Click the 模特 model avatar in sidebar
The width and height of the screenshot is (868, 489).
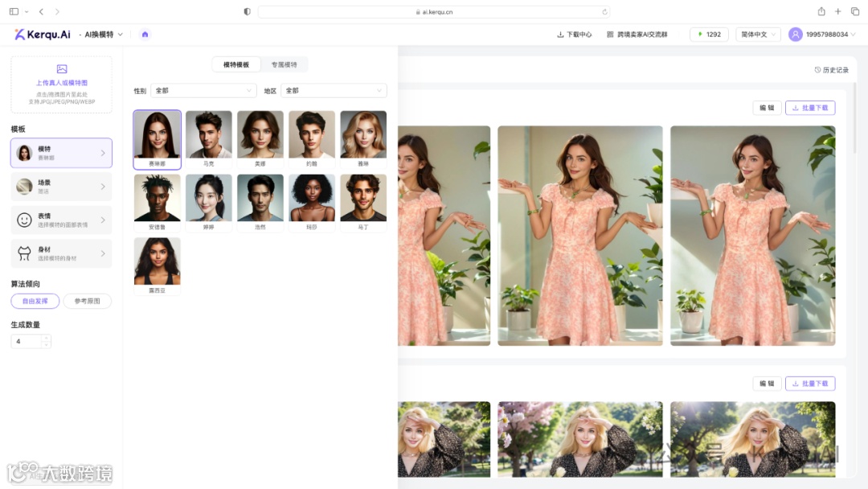(x=24, y=153)
